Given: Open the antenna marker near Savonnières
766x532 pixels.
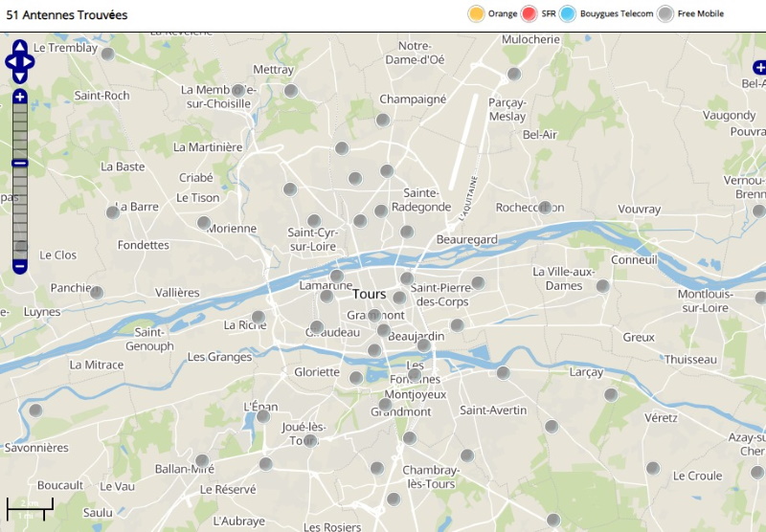Looking at the screenshot, I should pyautogui.click(x=35, y=410).
